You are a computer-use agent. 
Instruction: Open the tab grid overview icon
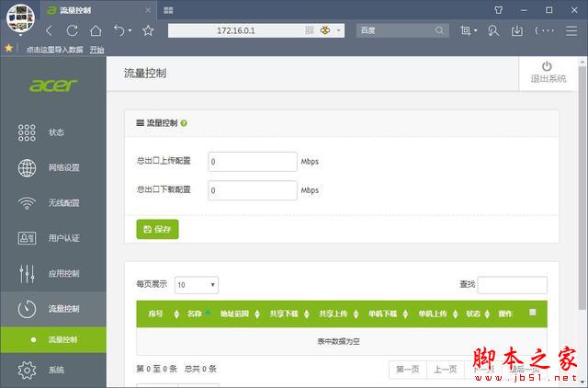[x=168, y=10]
